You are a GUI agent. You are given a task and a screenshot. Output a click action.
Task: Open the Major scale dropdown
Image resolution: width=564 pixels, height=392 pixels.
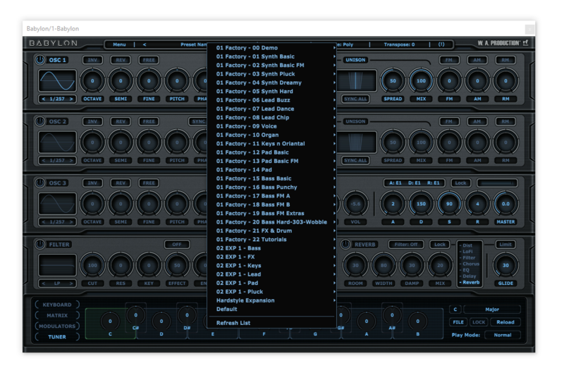tap(491, 309)
